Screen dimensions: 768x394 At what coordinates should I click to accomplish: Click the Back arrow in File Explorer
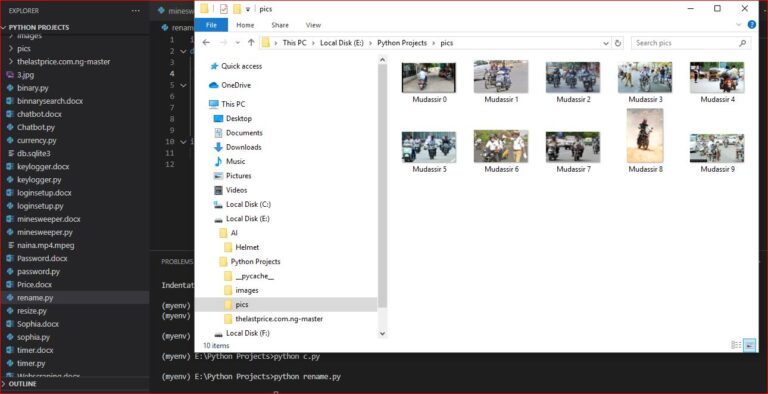tap(206, 43)
